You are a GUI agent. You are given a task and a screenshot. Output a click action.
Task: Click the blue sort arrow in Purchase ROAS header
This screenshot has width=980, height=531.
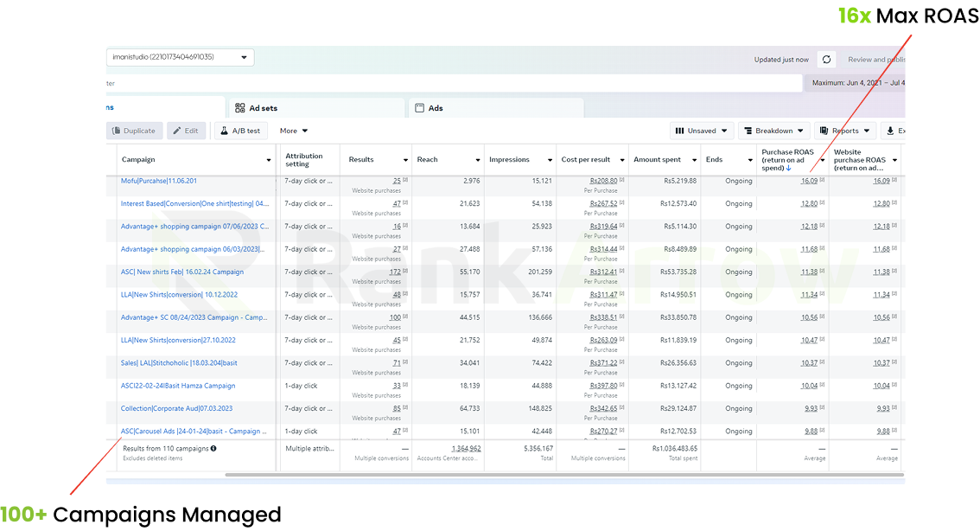click(x=788, y=169)
